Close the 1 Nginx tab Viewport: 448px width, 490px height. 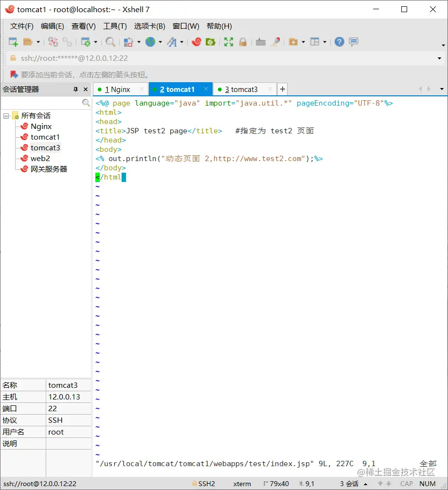142,89
